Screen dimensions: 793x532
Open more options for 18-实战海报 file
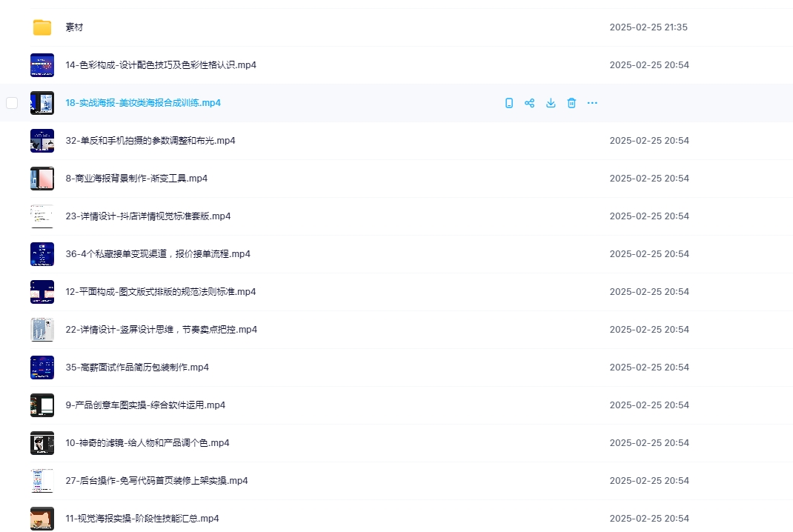point(592,103)
